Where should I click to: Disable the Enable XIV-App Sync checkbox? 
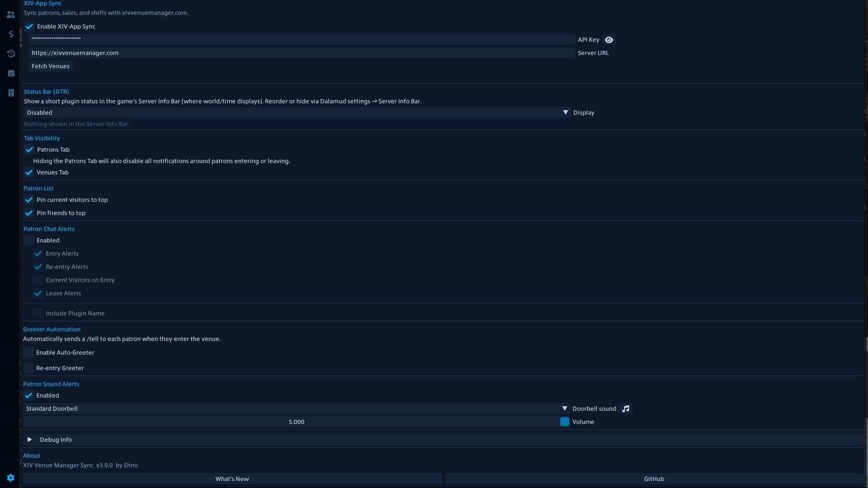click(29, 26)
